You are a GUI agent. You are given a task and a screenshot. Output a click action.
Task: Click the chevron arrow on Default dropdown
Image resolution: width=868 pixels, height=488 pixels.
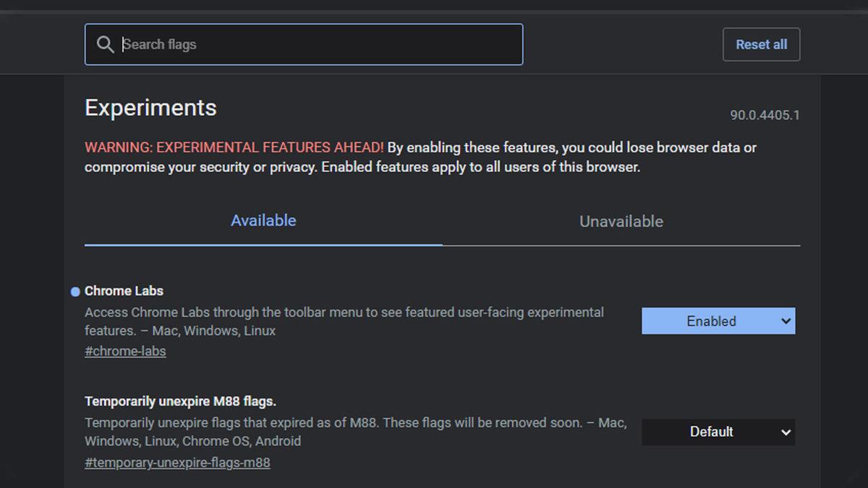(786, 432)
